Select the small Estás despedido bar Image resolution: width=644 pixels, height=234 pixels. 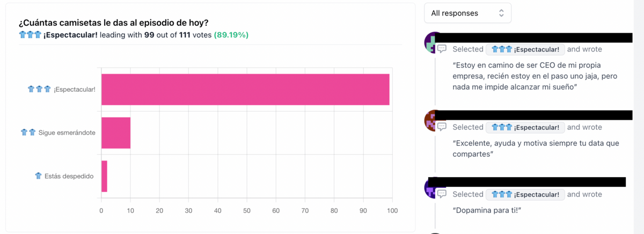coord(104,176)
